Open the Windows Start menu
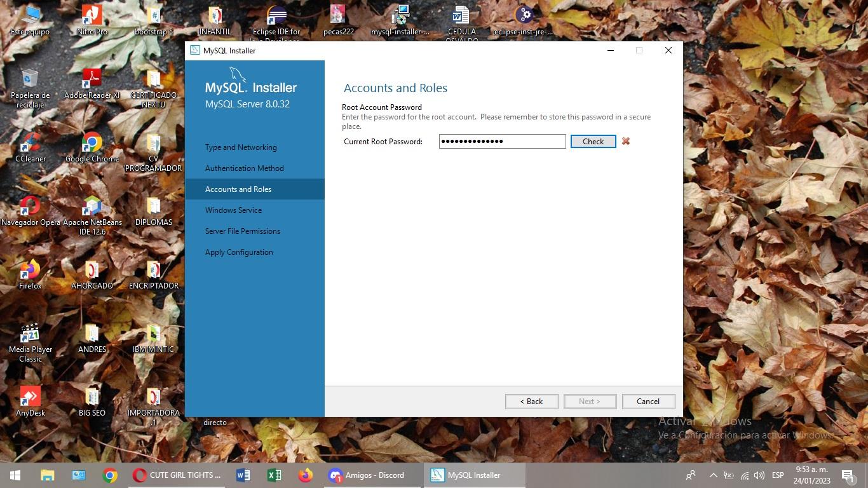Image resolution: width=868 pixels, height=488 pixels. [15, 475]
